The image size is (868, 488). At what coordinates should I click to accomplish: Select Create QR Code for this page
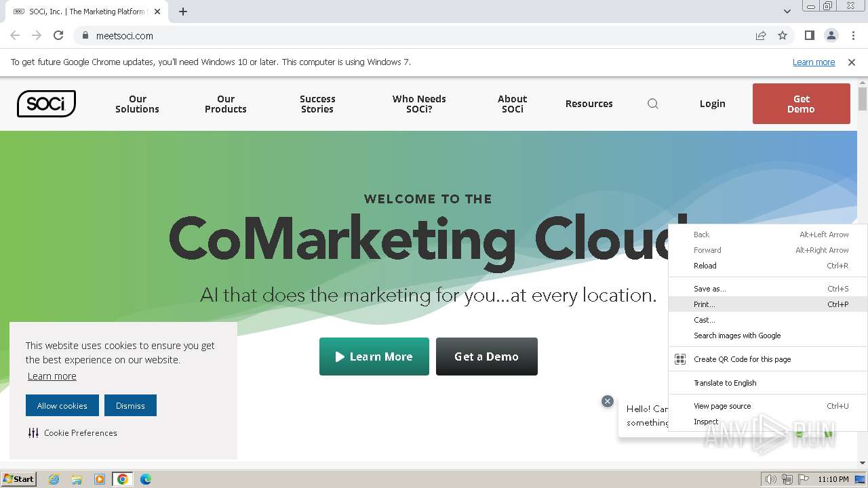point(742,359)
